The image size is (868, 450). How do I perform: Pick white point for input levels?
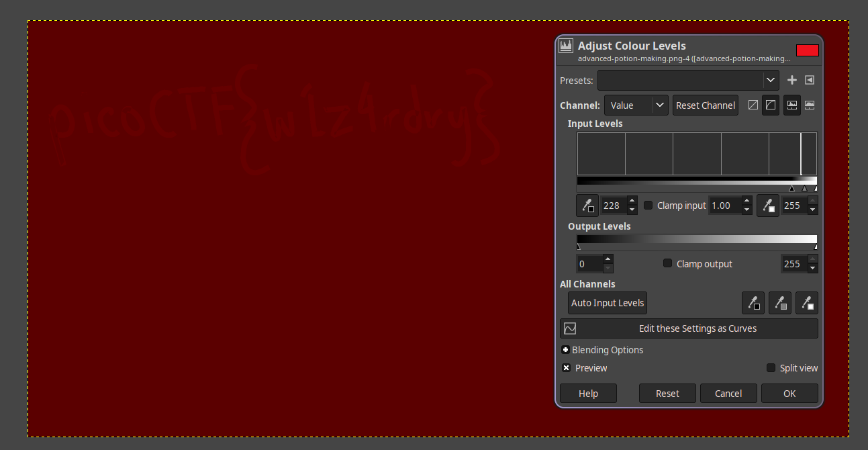click(x=768, y=206)
